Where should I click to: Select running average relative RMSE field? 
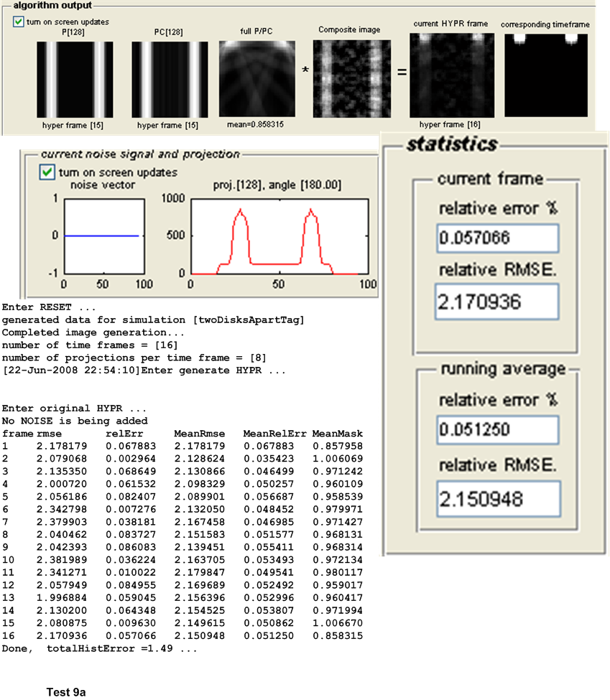coord(497,498)
